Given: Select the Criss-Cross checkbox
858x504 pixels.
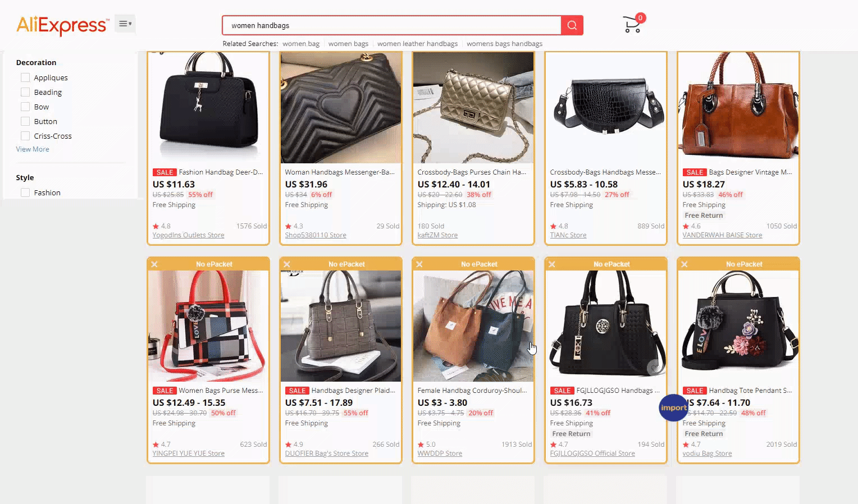Looking at the screenshot, I should coord(25,136).
